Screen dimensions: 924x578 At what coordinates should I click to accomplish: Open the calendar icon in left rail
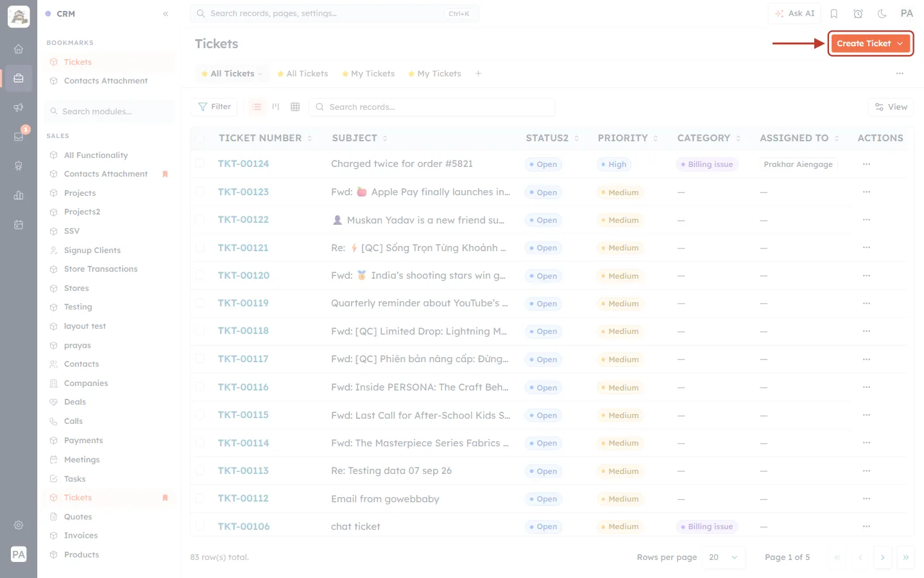point(19,225)
